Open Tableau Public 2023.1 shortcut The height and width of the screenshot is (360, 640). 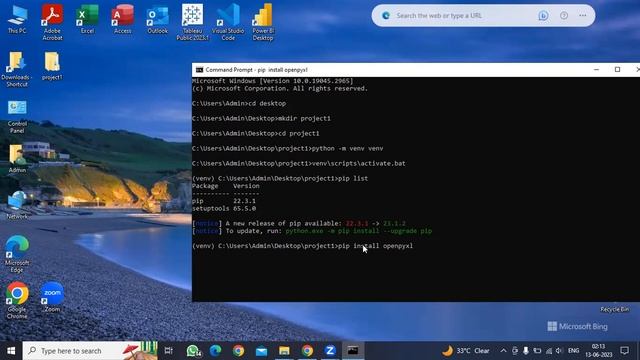click(192, 22)
